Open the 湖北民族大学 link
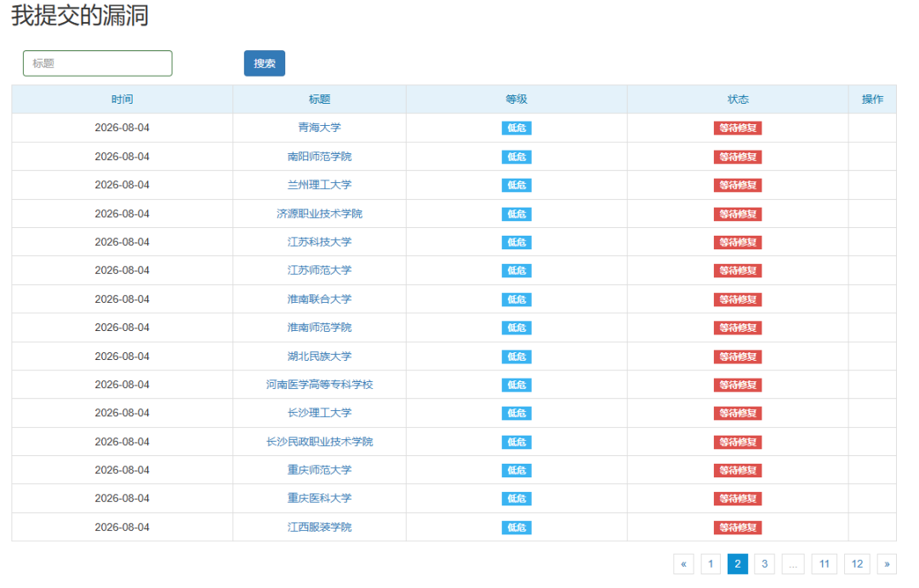Screen dimensions: 919x588 (x=319, y=356)
